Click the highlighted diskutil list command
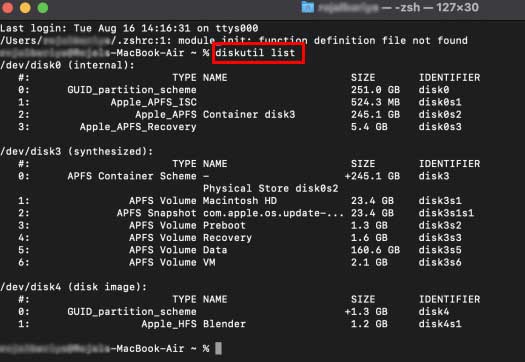Image resolution: width=525 pixels, height=362 pixels. (255, 53)
